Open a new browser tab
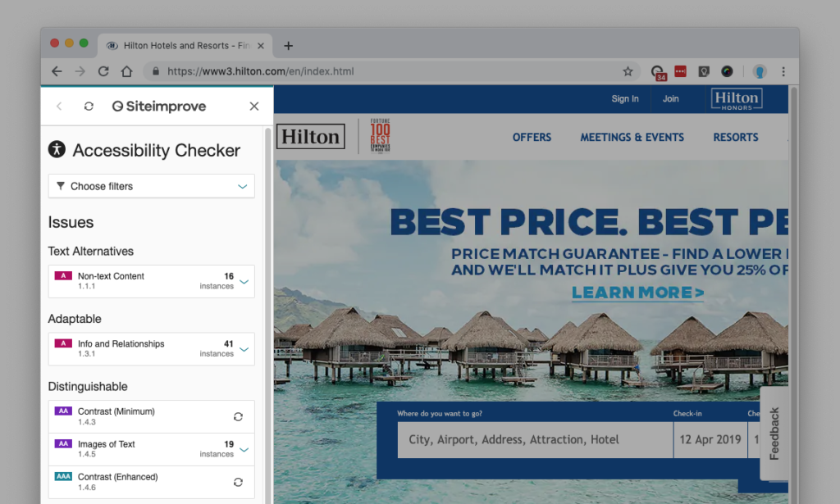This screenshot has width=840, height=504. click(288, 46)
